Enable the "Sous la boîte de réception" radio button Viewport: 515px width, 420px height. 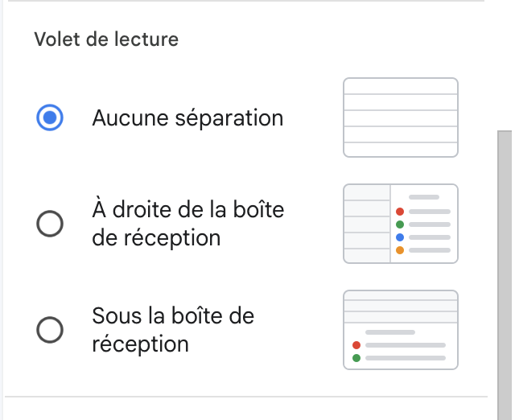pos(50,330)
